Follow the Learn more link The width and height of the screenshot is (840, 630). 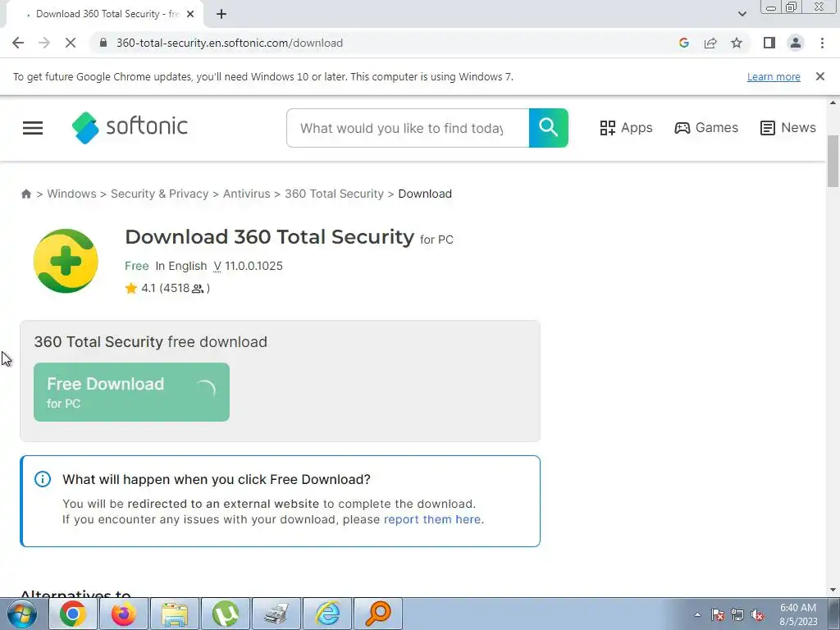(x=774, y=76)
